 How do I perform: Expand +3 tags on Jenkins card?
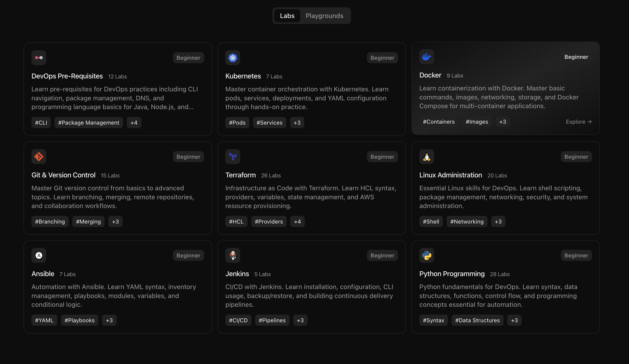[x=300, y=320]
